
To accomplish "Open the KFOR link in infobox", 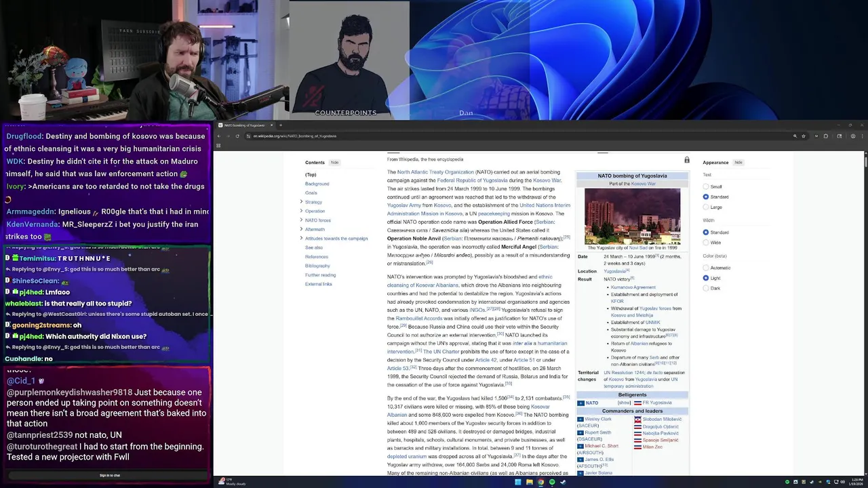I will pos(617,301).
